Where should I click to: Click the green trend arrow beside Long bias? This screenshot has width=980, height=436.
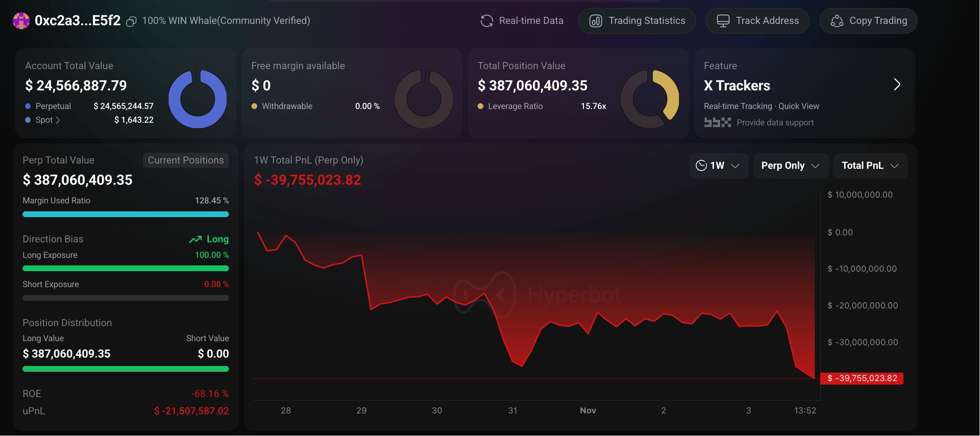coord(195,239)
